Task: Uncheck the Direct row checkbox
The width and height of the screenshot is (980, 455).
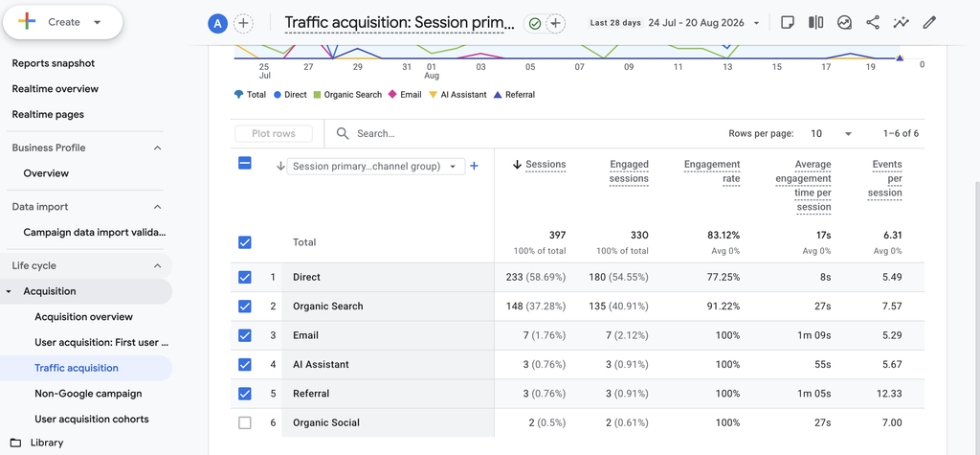Action: point(245,277)
